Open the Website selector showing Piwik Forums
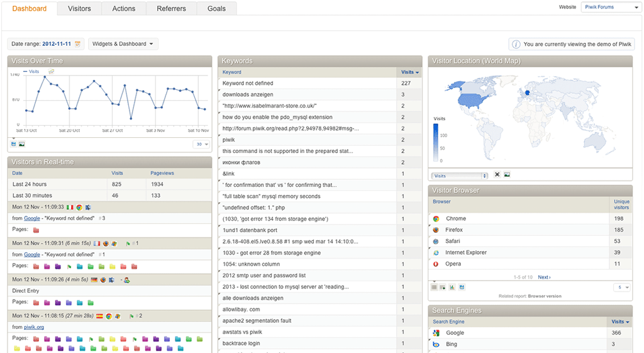 [610, 8]
